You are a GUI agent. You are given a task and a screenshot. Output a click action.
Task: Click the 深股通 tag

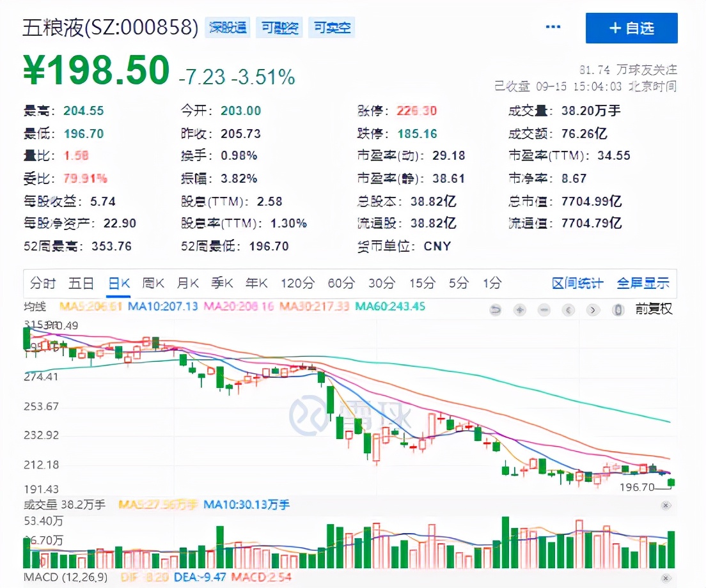pyautogui.click(x=228, y=27)
